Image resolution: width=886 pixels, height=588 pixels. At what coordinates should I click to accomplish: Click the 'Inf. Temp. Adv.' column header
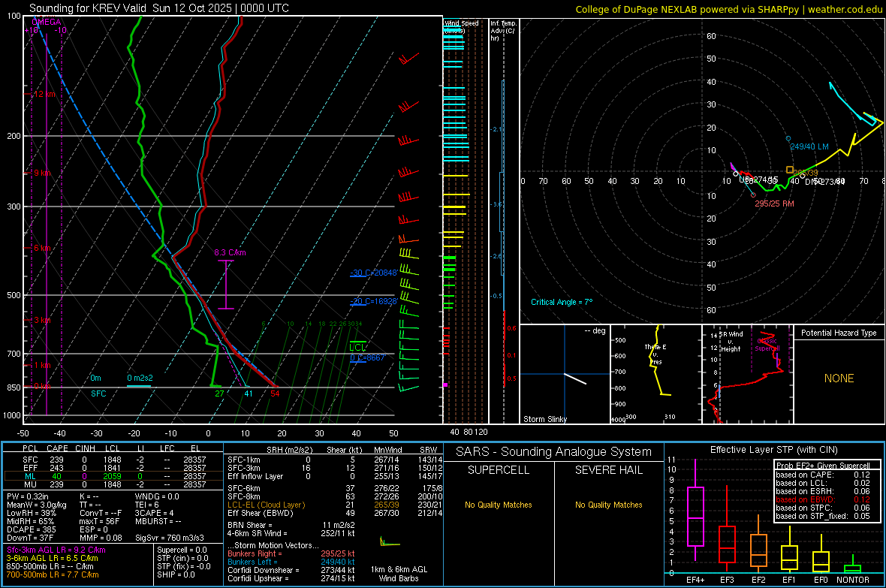point(502,31)
